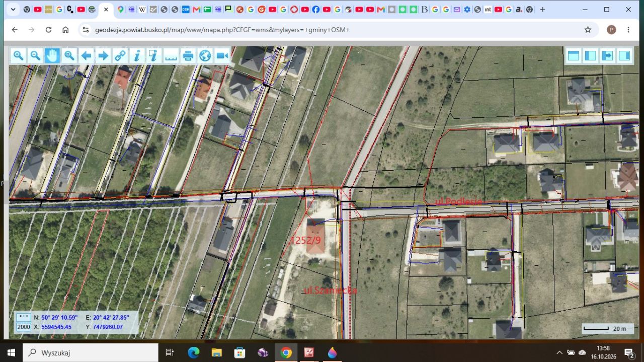644x362 pixels.
Task: Choose the ruler measure tool
Action: point(171,55)
